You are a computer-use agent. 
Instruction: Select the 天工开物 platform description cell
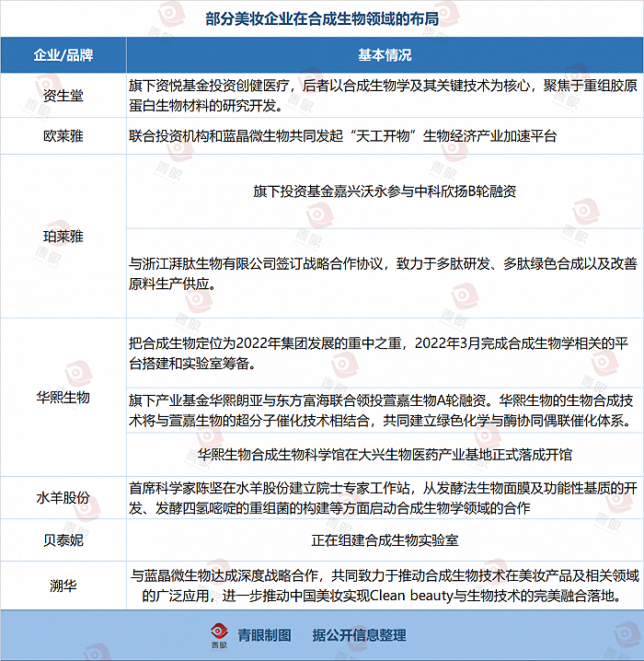[385, 136]
